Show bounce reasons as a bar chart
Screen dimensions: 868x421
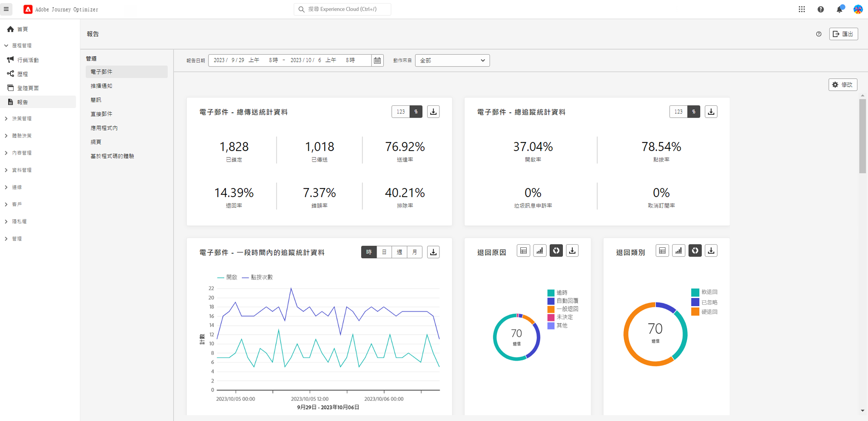[539, 251]
